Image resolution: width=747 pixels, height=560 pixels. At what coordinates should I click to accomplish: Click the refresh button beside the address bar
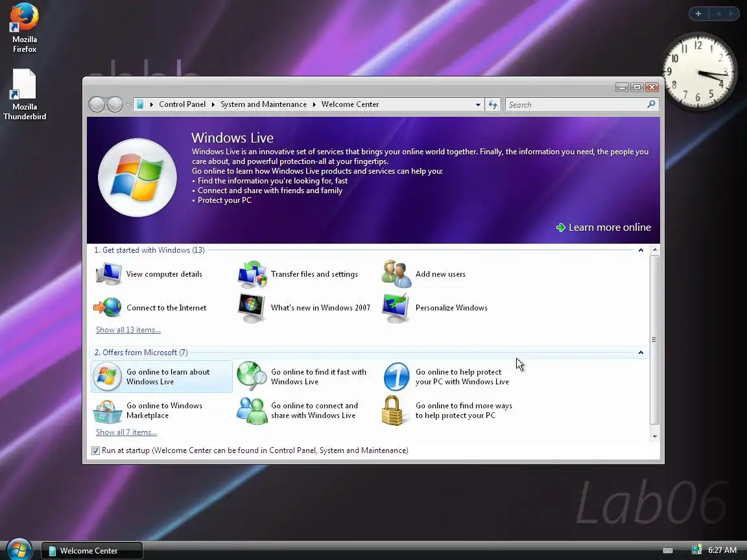point(493,104)
